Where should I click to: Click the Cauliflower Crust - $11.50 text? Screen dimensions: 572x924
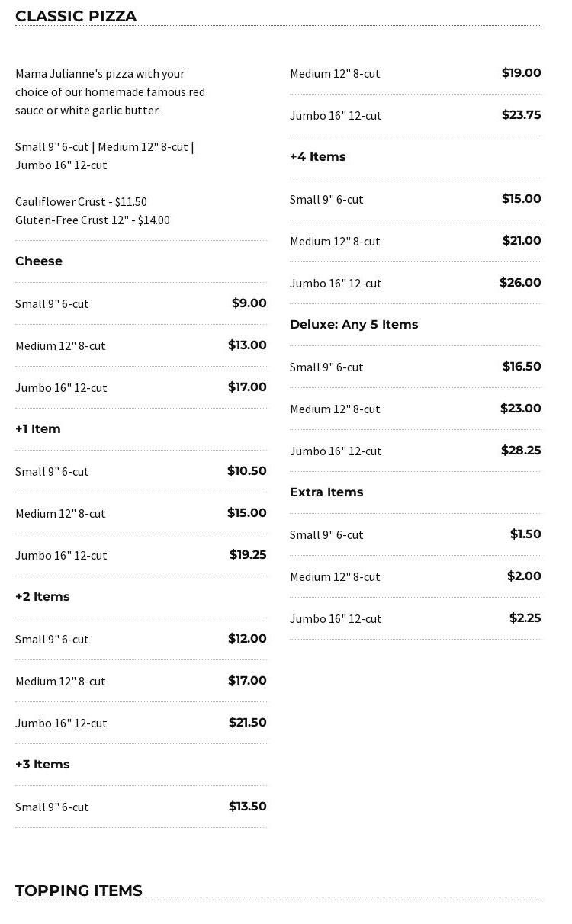(81, 201)
